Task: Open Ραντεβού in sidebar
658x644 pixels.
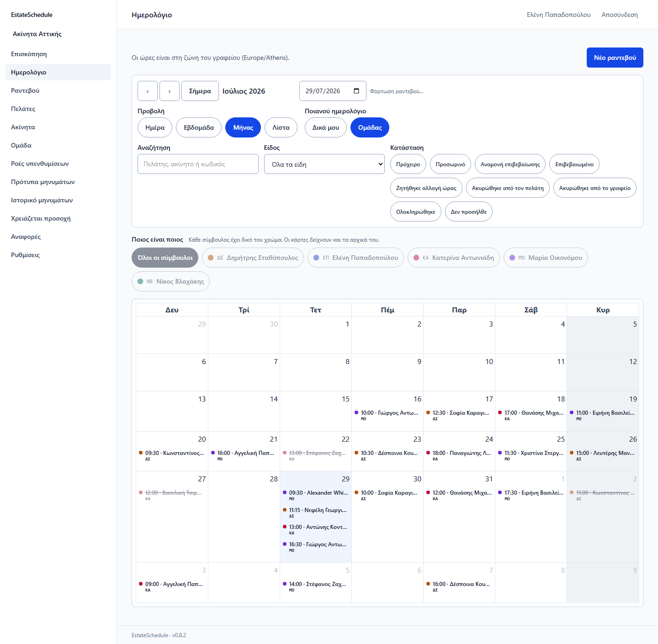Action: (58, 90)
